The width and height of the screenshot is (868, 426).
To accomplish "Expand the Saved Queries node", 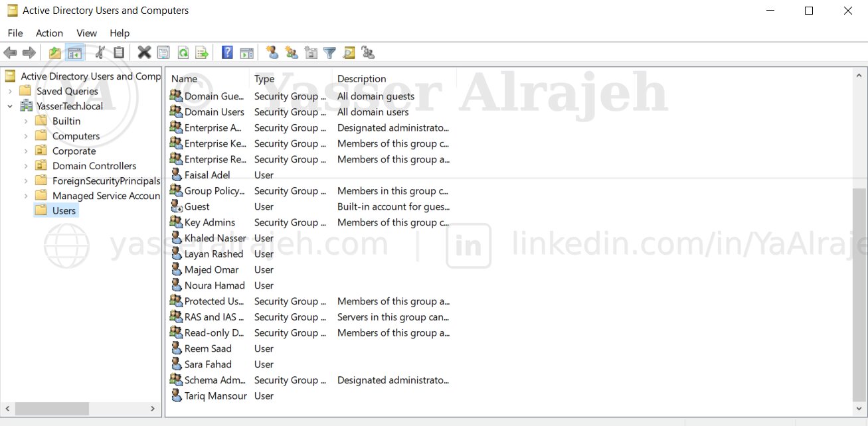I will [x=10, y=92].
